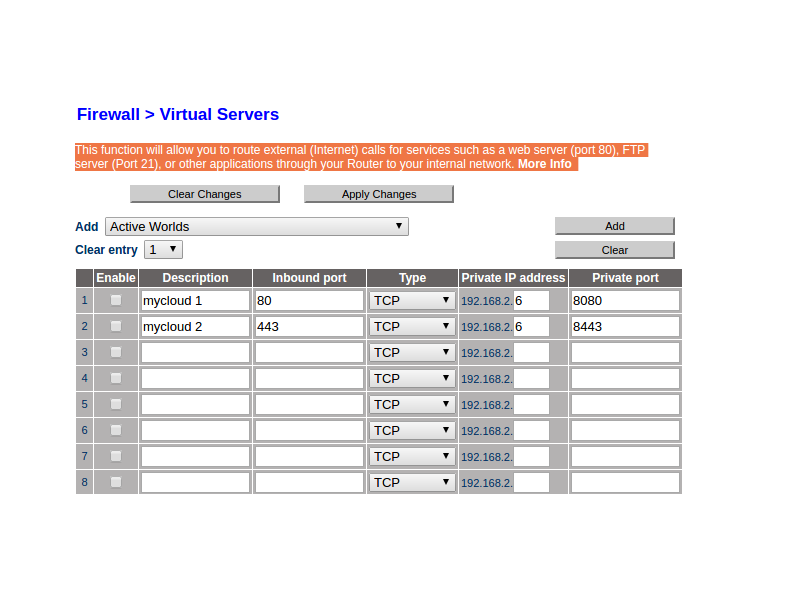Click the empty private port field in row 6
This screenshot has width=800, height=600.
(x=625, y=431)
